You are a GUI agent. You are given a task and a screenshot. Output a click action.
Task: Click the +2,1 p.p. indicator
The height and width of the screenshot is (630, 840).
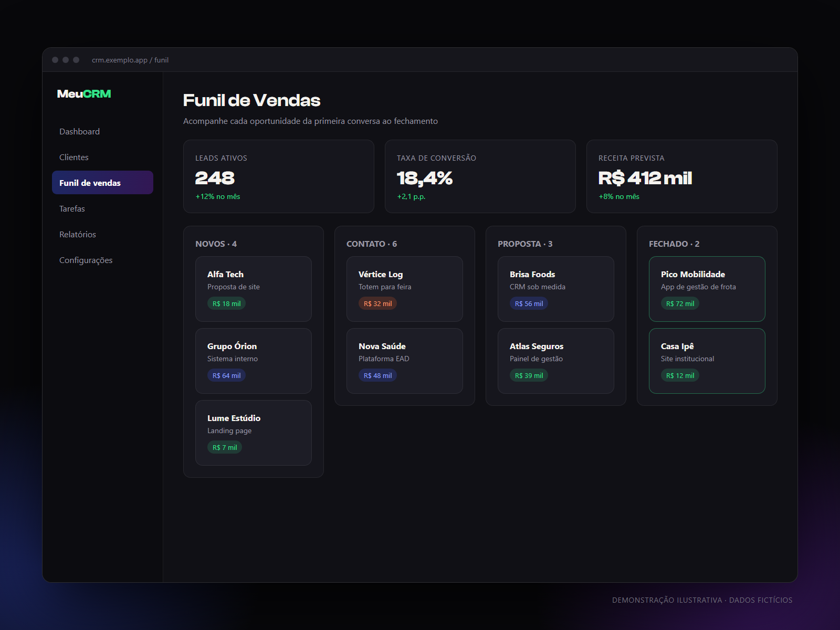pos(411,196)
